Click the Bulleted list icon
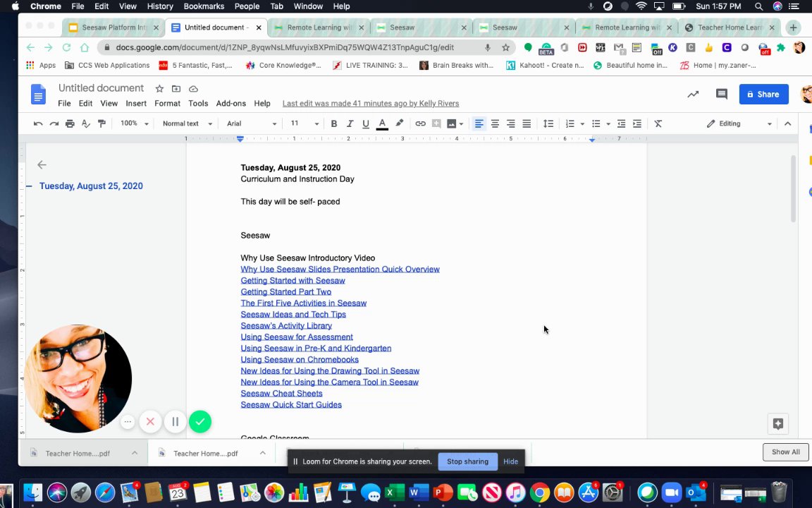Screen dimensions: 812x508 coord(596,123)
